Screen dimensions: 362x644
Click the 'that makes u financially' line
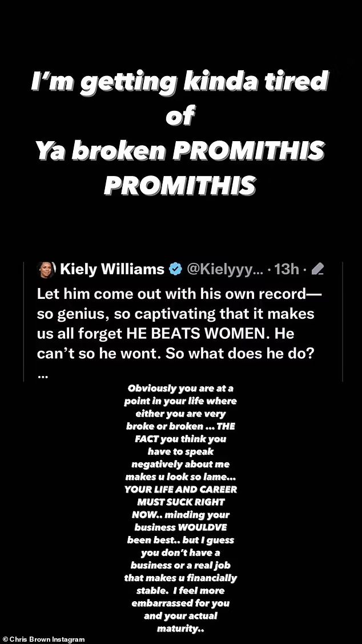click(180, 578)
